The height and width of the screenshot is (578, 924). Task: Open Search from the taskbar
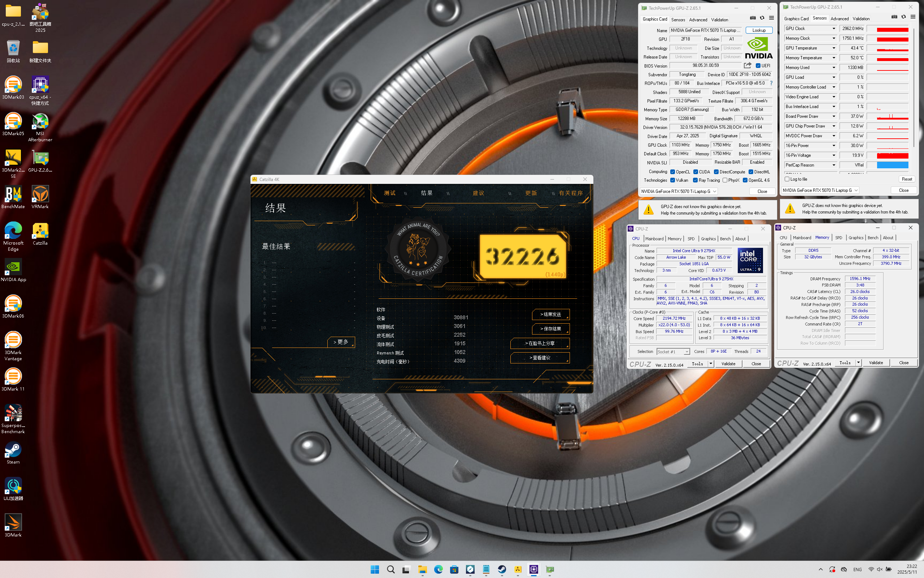coord(391,569)
